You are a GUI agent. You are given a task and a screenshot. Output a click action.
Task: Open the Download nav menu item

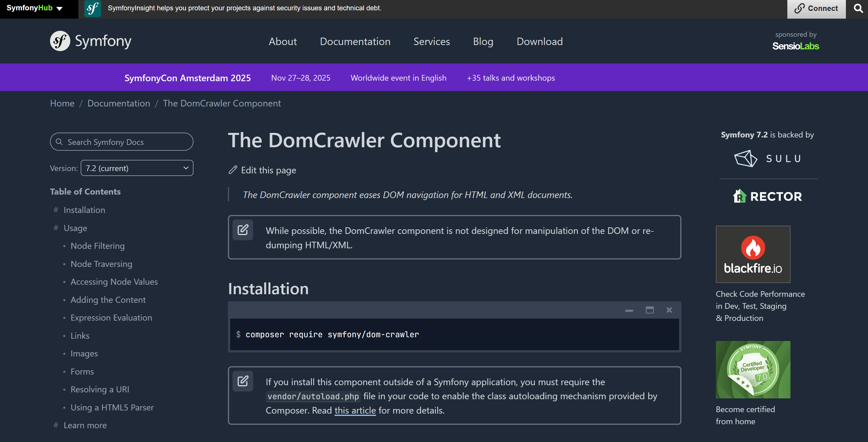[x=539, y=41]
